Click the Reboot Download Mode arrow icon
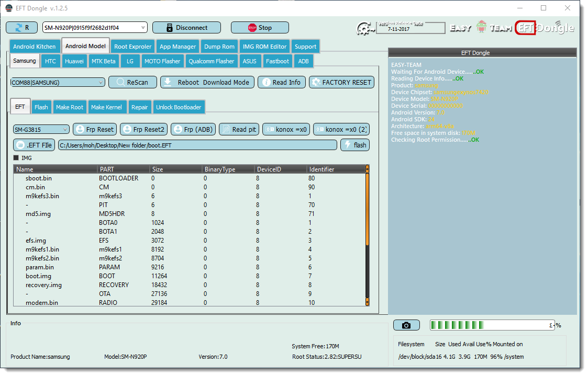The height and width of the screenshot is (376, 588). point(168,83)
